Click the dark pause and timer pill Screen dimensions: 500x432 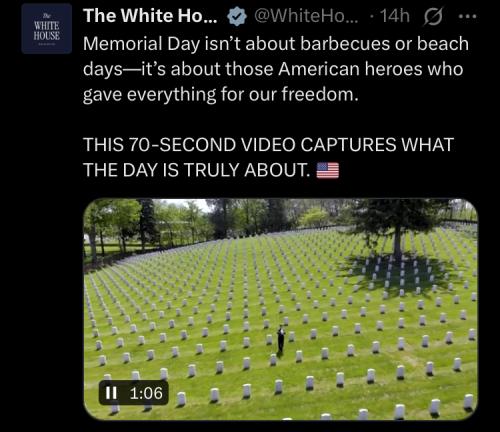(x=134, y=393)
